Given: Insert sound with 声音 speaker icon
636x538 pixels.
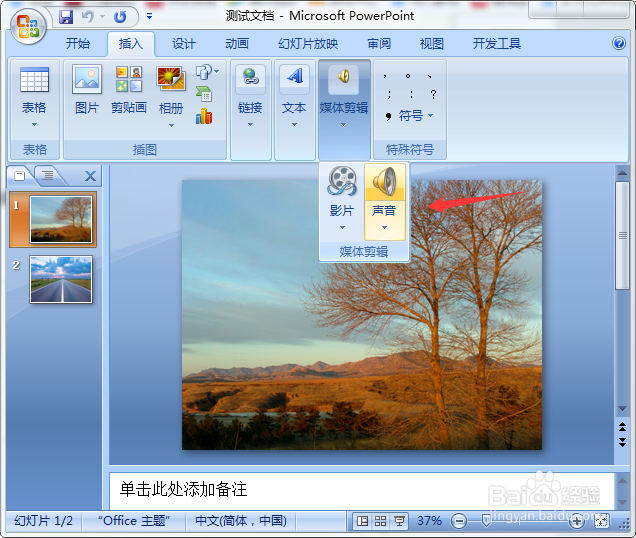Looking at the screenshot, I should (385, 182).
